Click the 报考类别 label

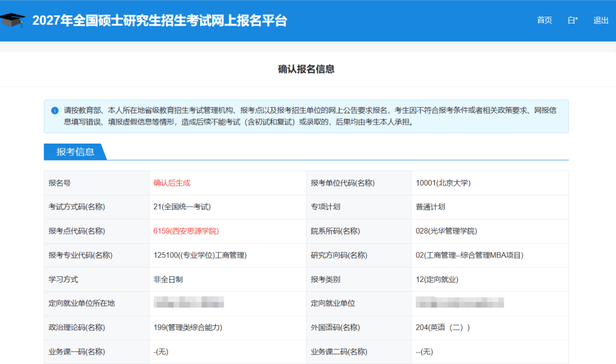coord(325,280)
